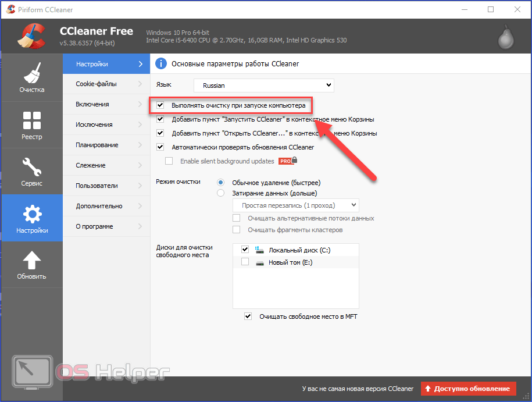
Task: Toggle run cleaning at computer startup checkbox
Action: click(x=160, y=105)
